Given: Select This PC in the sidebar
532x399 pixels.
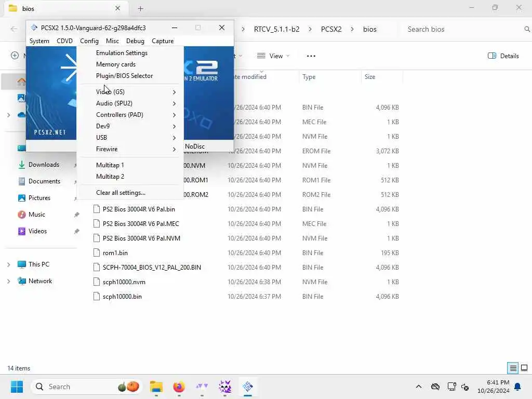Looking at the screenshot, I should 38,264.
